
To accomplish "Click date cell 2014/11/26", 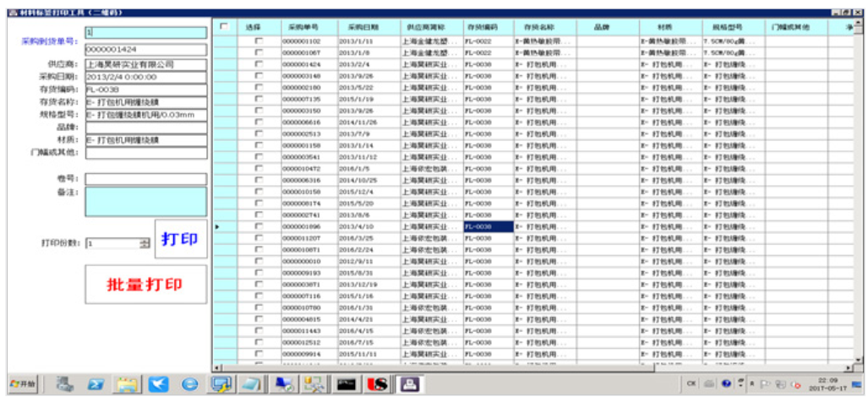I will click(369, 122).
